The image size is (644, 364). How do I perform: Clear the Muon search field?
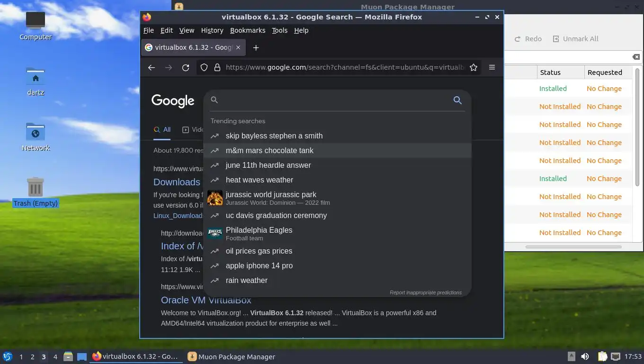point(636,57)
